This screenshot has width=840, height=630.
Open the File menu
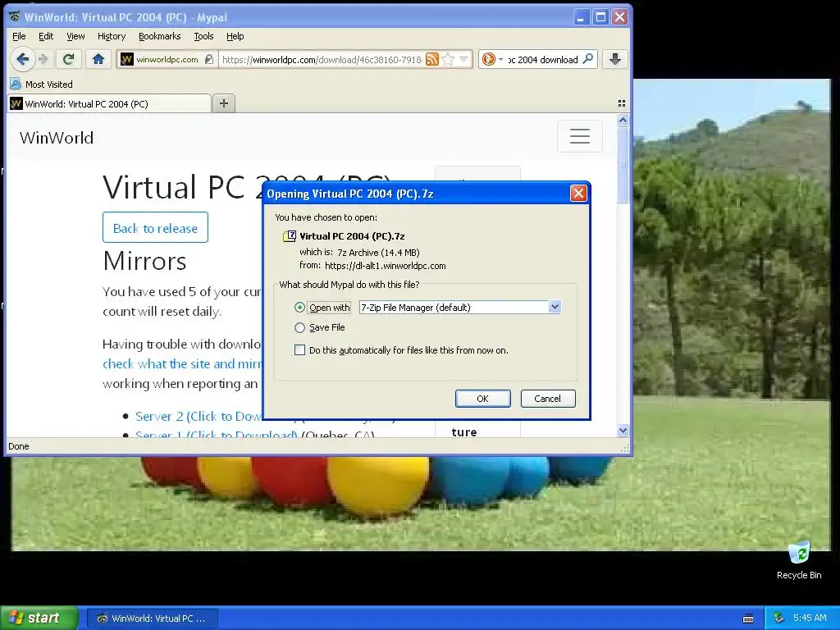click(19, 36)
